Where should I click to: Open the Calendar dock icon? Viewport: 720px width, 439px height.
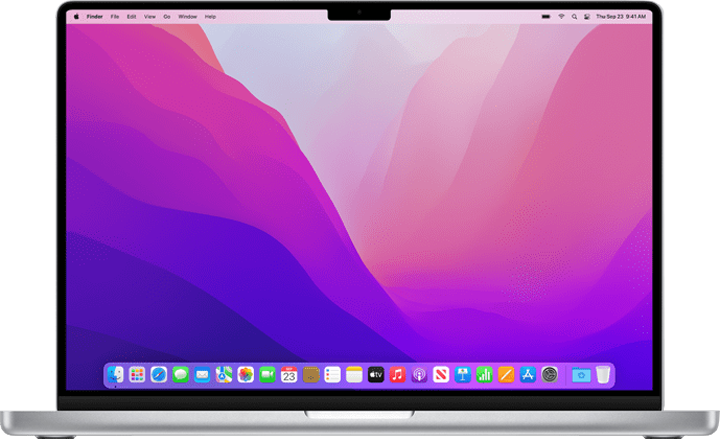(x=289, y=375)
